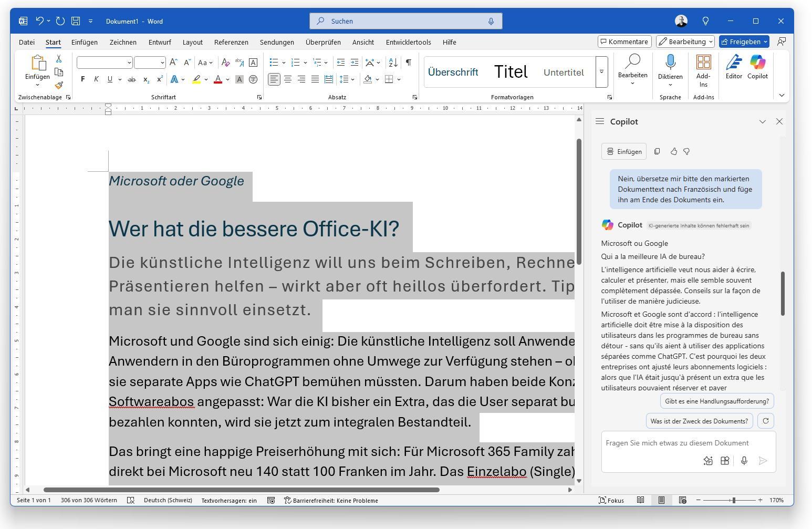
Task: Cut selection with the scissors icon
Action: [59, 59]
